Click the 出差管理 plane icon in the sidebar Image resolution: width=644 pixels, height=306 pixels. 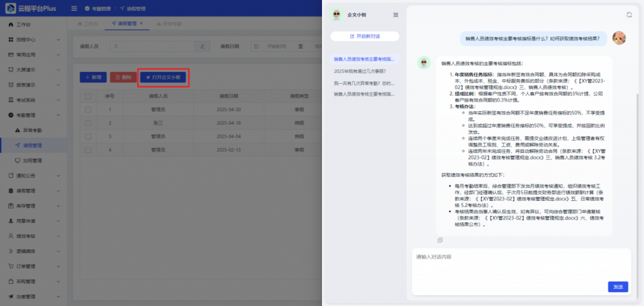tap(11, 297)
